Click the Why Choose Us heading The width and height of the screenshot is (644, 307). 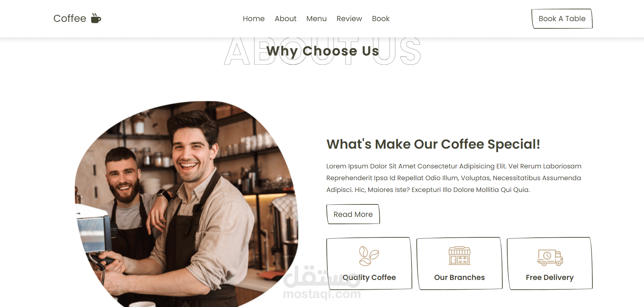click(323, 51)
